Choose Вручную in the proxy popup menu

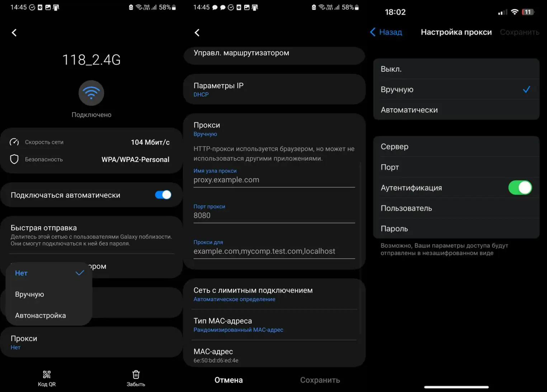pos(49,294)
